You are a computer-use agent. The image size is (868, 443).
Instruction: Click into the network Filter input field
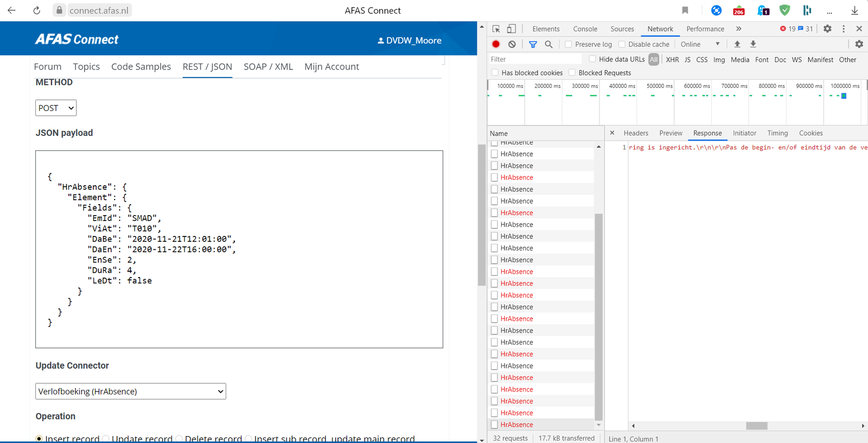535,59
